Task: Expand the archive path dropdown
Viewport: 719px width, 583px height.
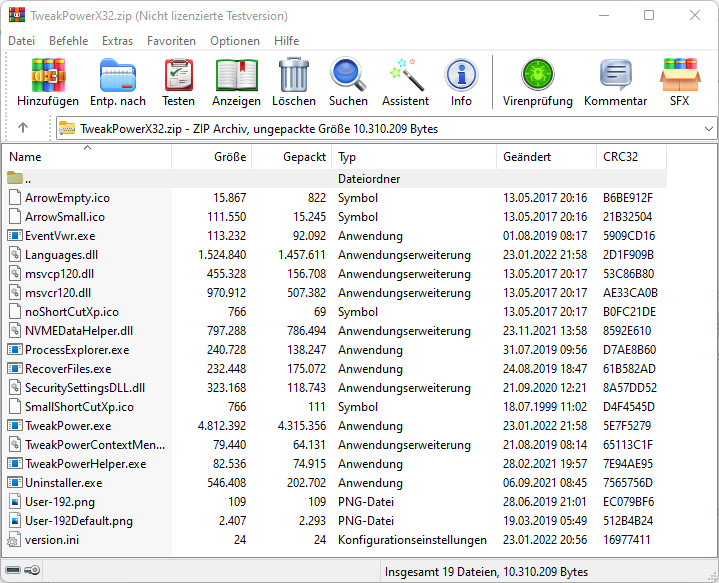Action: point(708,128)
